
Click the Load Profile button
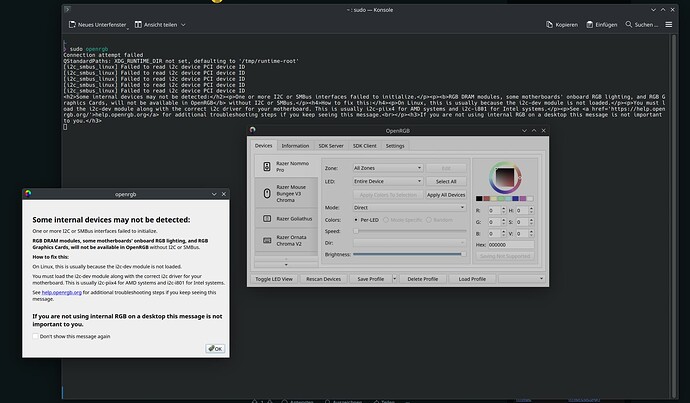(472, 279)
